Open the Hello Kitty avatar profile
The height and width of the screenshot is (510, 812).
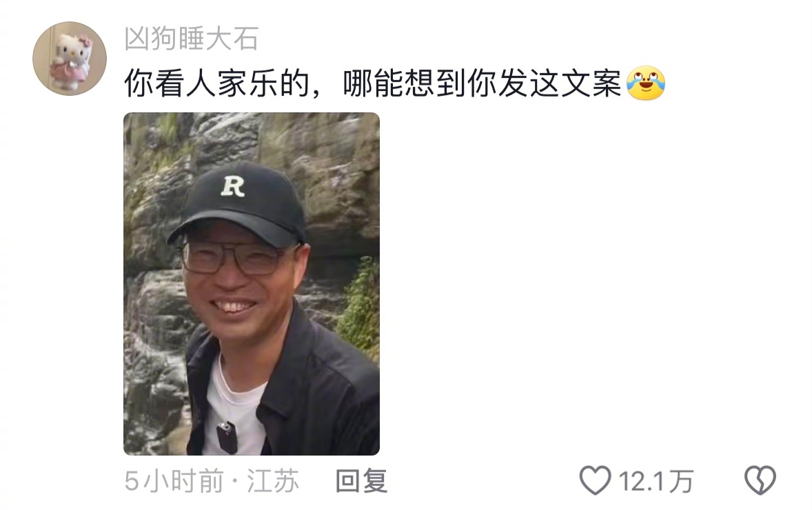pos(70,59)
